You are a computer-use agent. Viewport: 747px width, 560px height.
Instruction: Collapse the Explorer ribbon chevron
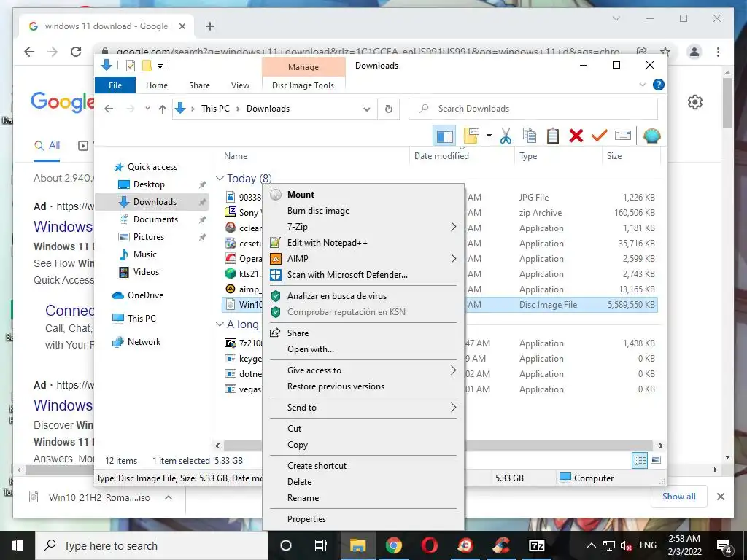click(x=642, y=85)
